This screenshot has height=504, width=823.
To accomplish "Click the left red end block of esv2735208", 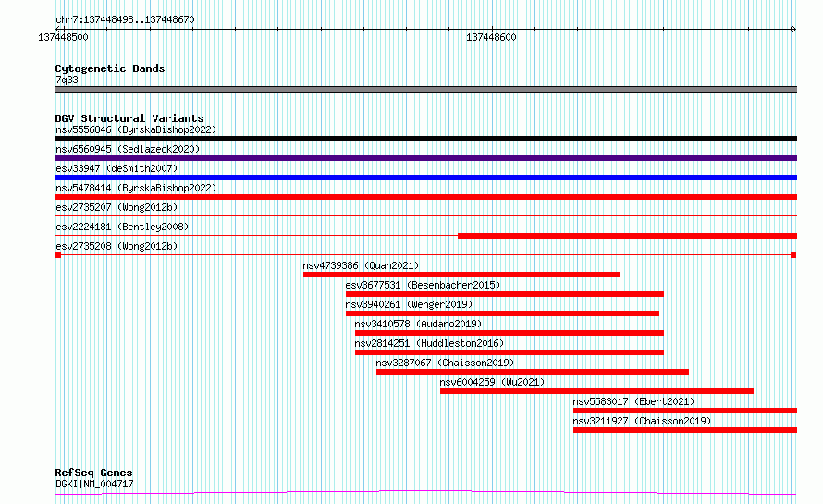I will (58, 255).
